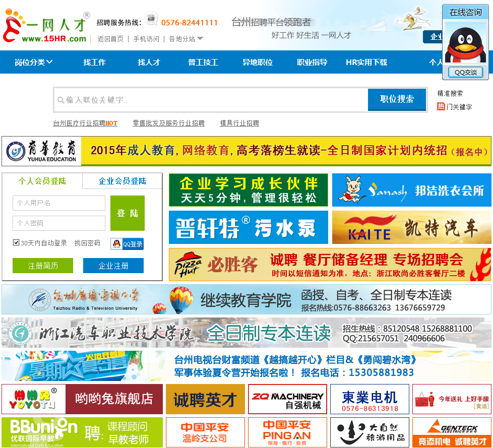This screenshot has width=493, height=448.
Task: Click the 注册简历 button
Action: (x=43, y=266)
